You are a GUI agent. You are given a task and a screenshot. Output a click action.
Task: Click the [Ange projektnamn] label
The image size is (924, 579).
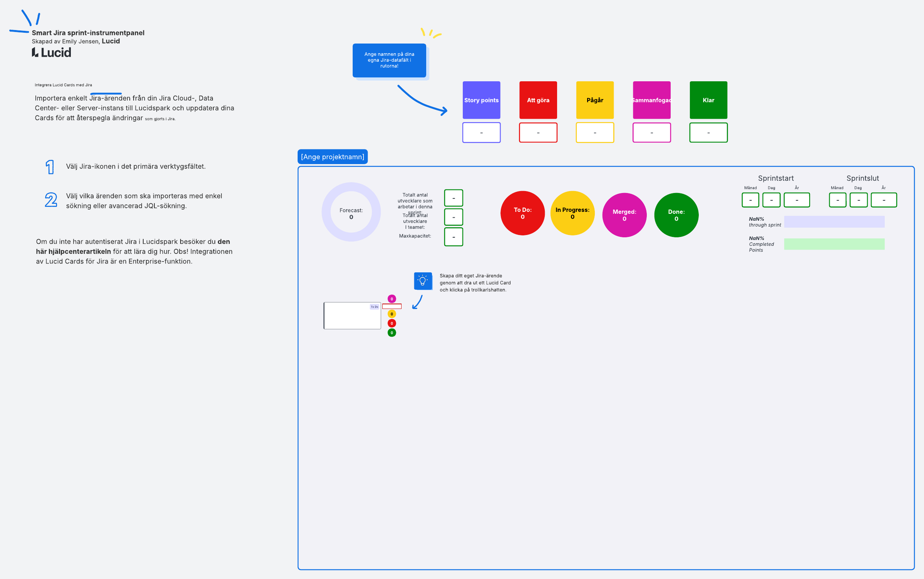point(333,157)
